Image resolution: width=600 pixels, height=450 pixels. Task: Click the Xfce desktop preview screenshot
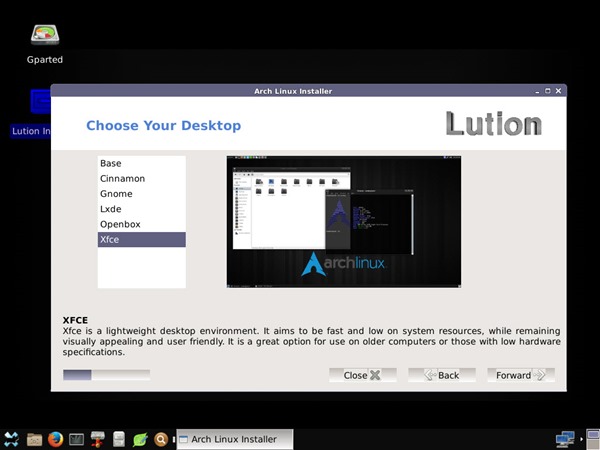tap(344, 222)
